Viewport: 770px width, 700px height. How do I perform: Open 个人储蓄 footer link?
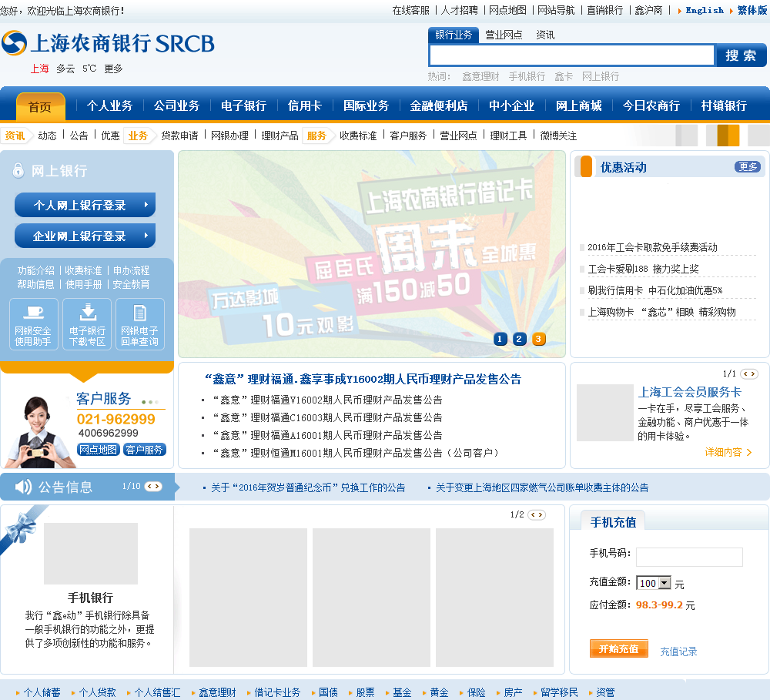(42, 692)
